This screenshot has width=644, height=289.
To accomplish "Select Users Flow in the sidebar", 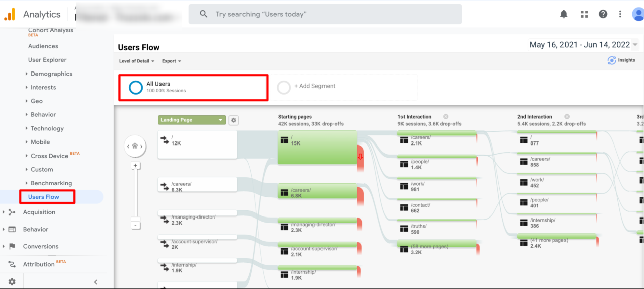I will click(44, 197).
